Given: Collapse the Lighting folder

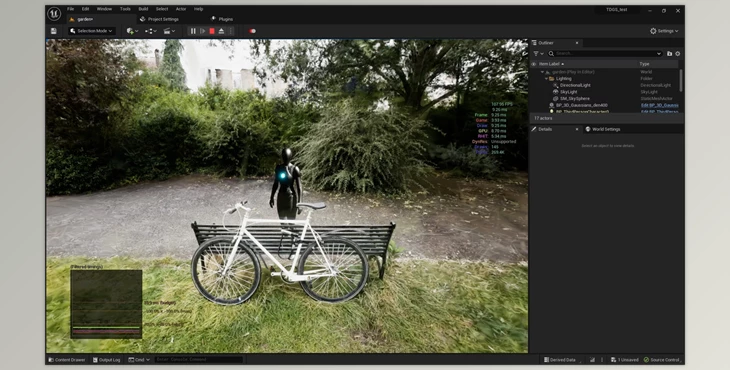Looking at the screenshot, I should pyautogui.click(x=547, y=79).
